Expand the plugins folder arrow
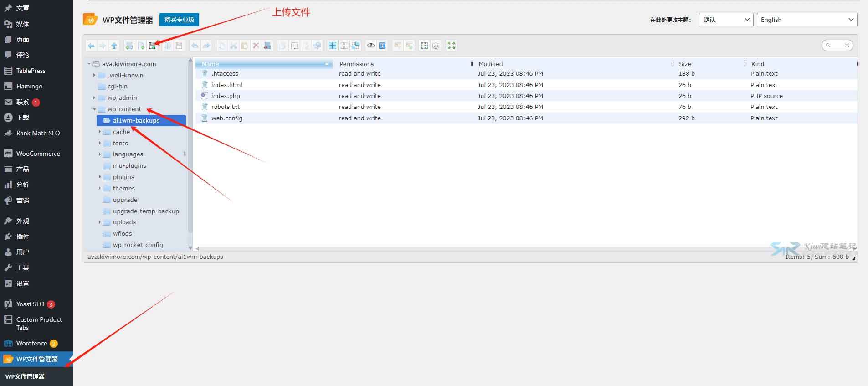868x386 pixels. pyautogui.click(x=100, y=177)
